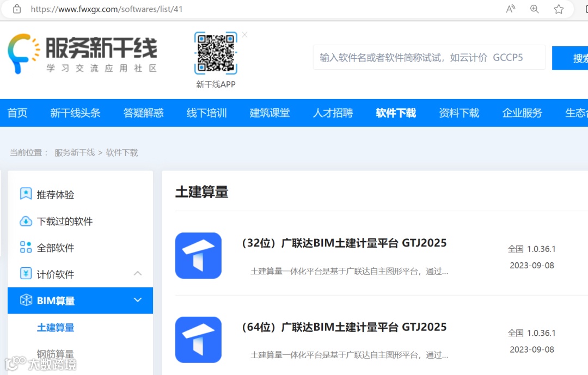Click 2023-09-08 date for 64位 version
The height and width of the screenshot is (375, 588).
(x=532, y=349)
